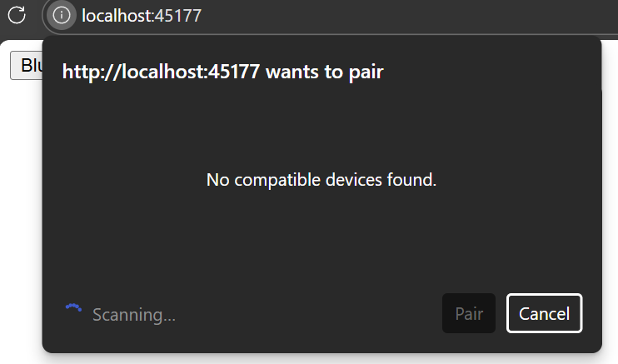This screenshot has height=364, width=618.
Task: Click the word "No" in the dialog message
Action: 216,179
